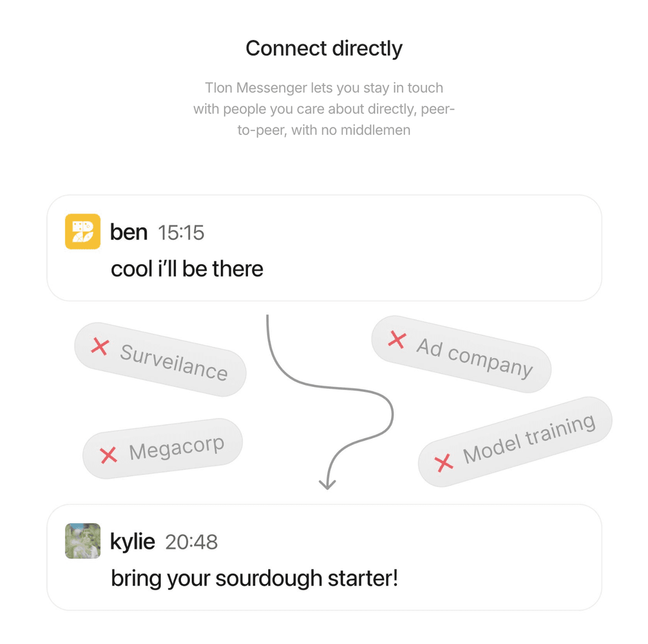Open the "cool i'll be there" message
Viewport: 648px width, 644px height.
coord(187,269)
